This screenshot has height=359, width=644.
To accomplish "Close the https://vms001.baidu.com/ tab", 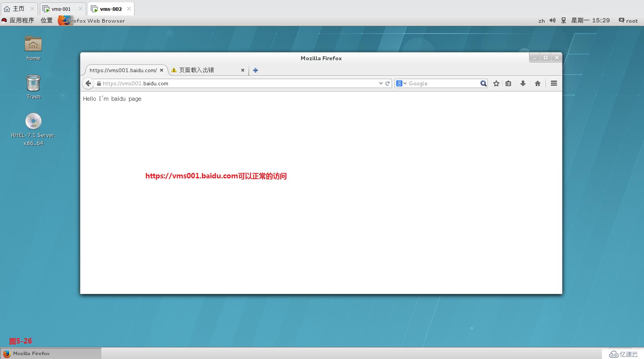I will tap(162, 70).
